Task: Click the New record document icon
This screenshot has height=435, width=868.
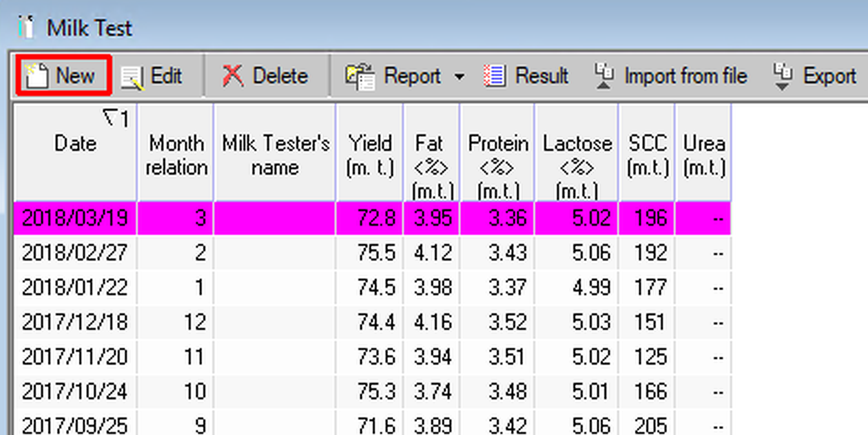Action: pos(37,76)
